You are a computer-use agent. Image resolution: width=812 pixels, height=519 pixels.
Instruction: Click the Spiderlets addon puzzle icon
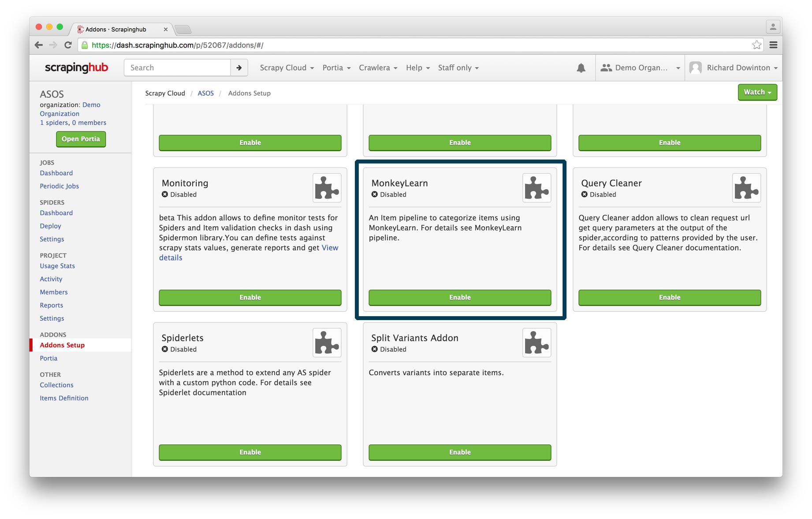[x=327, y=343]
